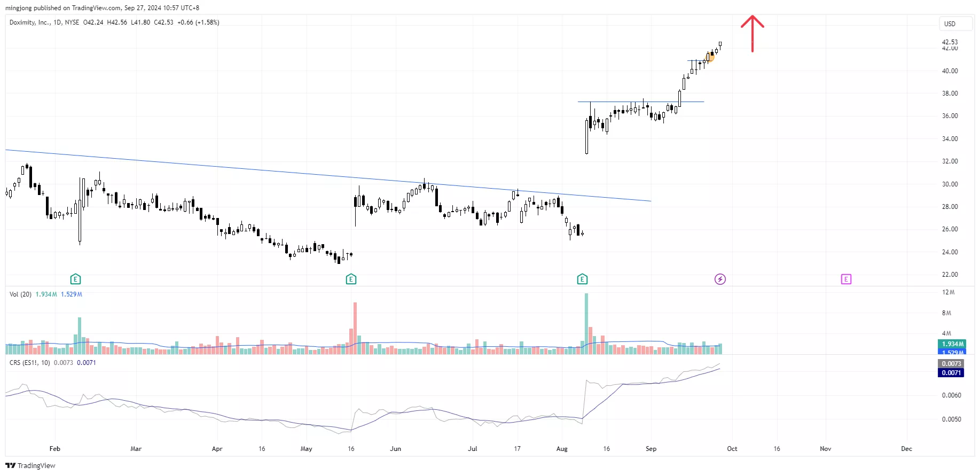Click the Feb label on the time axis
The height and width of the screenshot is (475, 980).
(x=54, y=449)
